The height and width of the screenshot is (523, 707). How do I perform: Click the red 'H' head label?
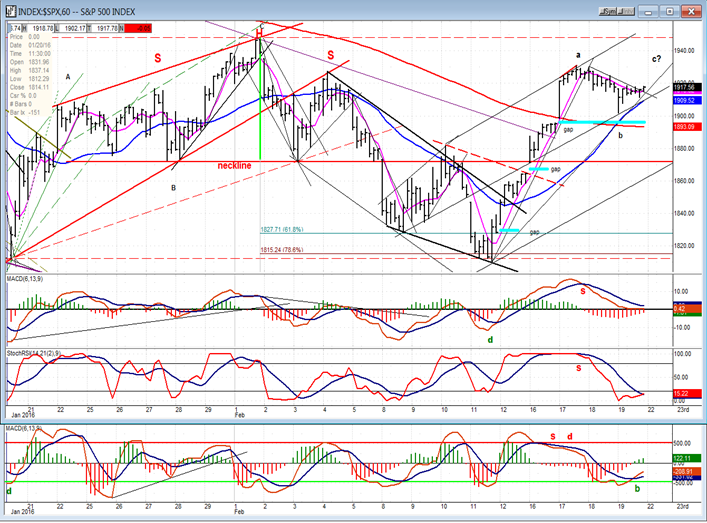259,34
